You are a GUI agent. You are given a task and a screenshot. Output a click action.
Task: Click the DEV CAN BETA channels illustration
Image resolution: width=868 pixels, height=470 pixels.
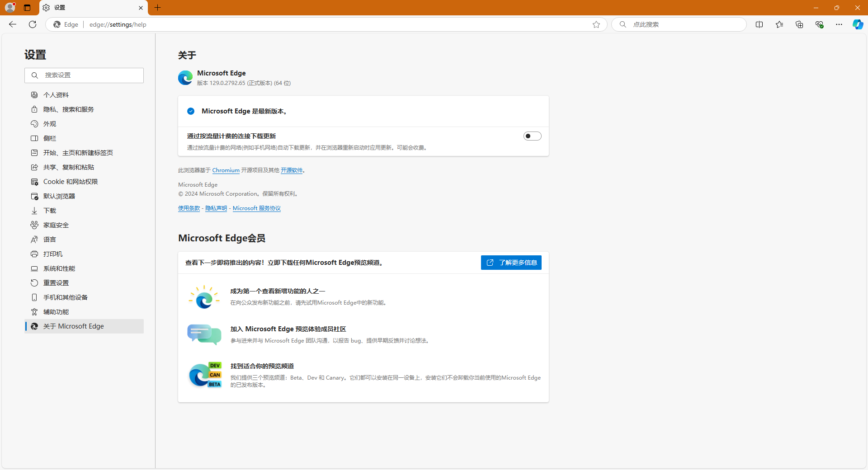pyautogui.click(x=205, y=375)
